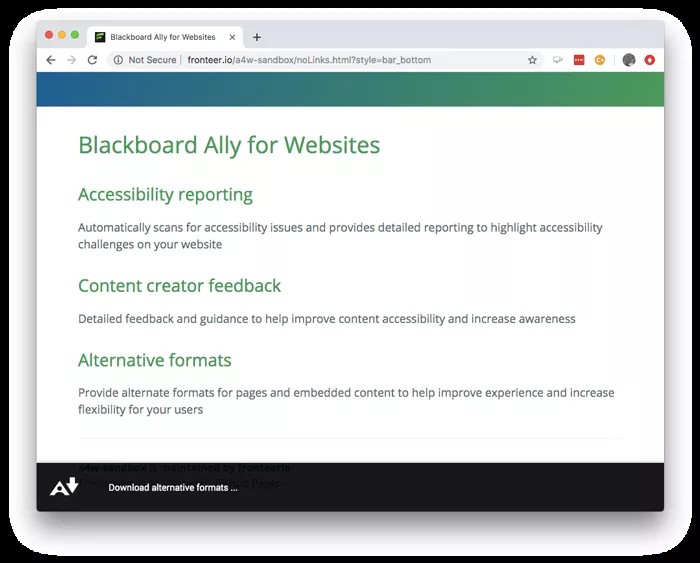Viewport: 700px width, 563px height.
Task: Click the red square extension icon
Action: pos(579,60)
